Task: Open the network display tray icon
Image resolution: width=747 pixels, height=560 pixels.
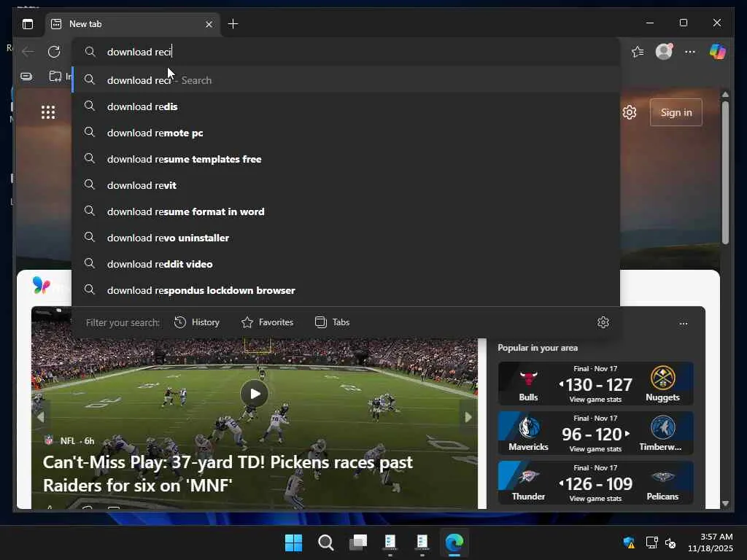Action: coord(651,542)
